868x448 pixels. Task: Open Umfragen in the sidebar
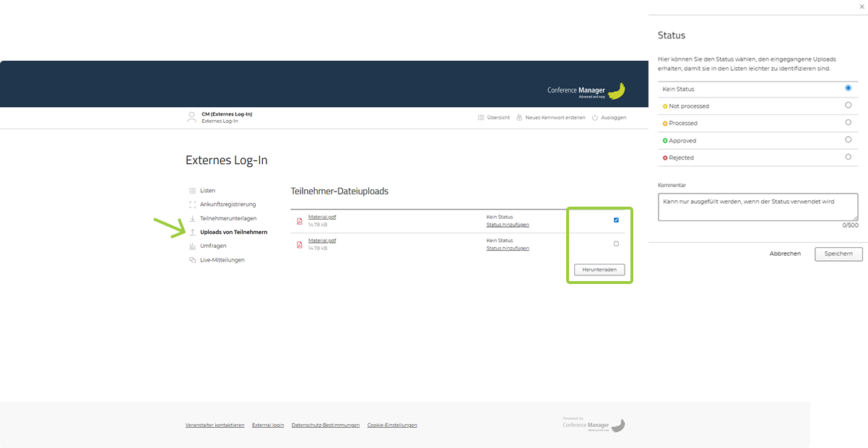point(213,246)
